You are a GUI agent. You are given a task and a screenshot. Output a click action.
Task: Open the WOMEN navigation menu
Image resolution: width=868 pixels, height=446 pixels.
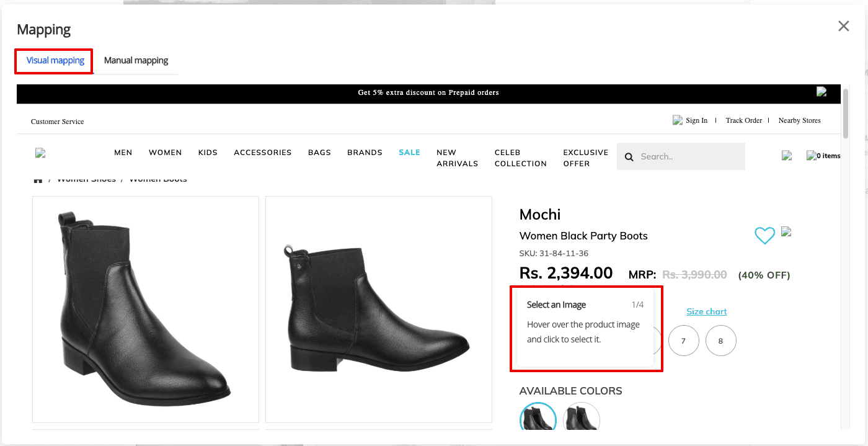[x=165, y=153]
